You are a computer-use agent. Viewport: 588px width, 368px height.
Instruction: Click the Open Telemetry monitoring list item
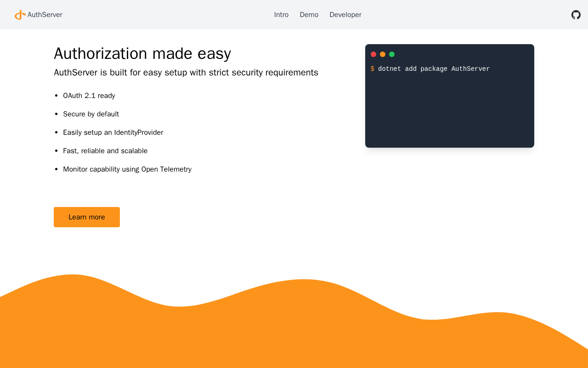coord(127,169)
